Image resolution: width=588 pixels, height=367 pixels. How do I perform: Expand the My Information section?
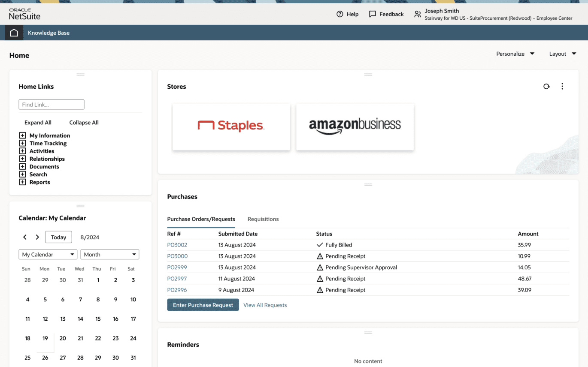pyautogui.click(x=22, y=135)
